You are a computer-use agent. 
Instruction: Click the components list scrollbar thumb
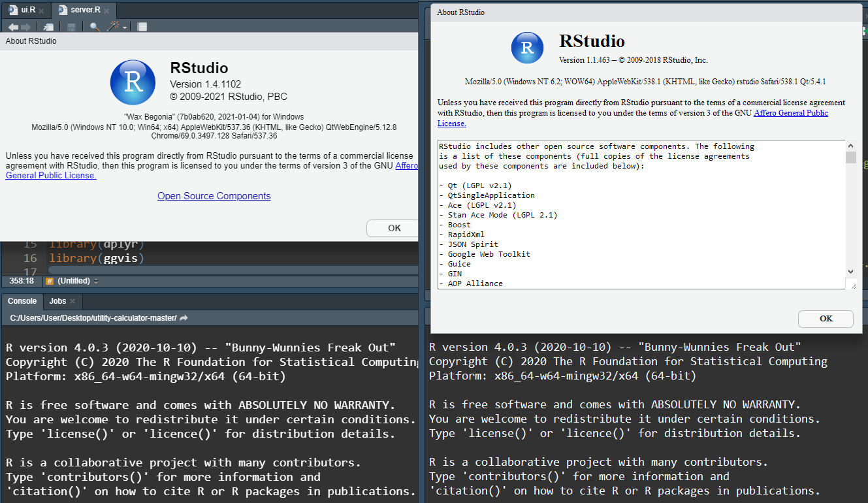850,157
